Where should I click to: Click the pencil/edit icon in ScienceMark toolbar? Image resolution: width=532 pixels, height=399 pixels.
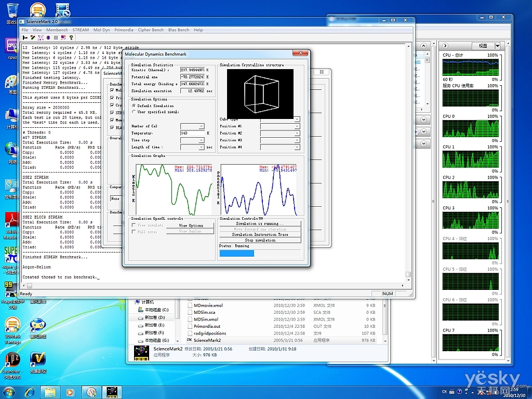coord(33,37)
